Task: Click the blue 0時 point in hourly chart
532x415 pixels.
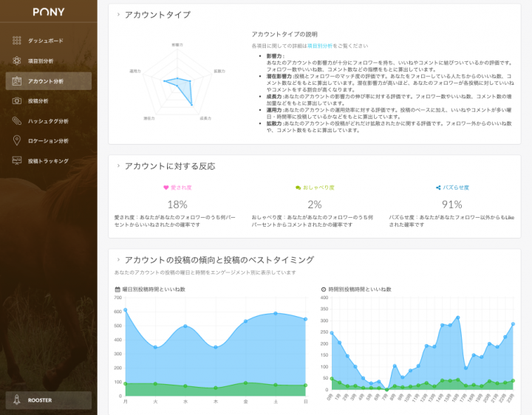Action: point(332,333)
